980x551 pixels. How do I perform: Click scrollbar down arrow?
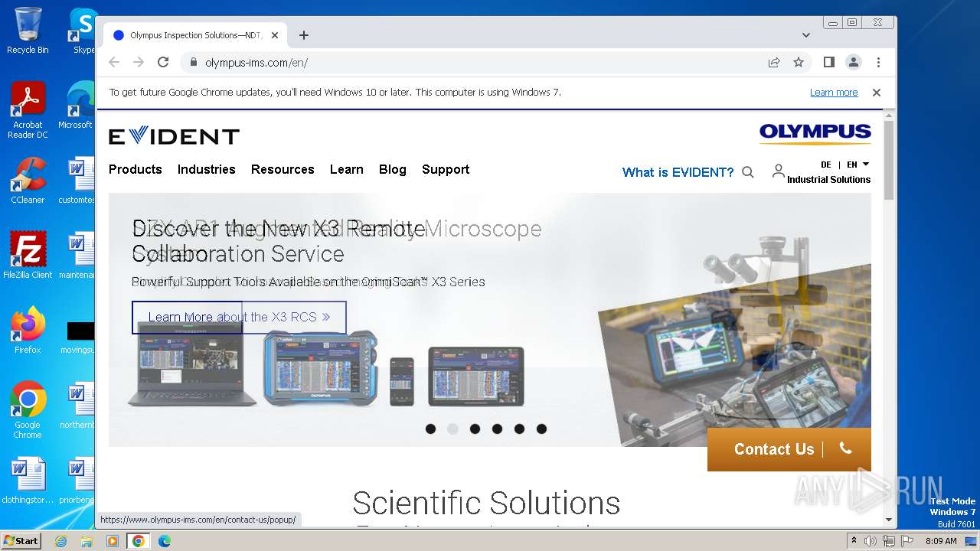pos(889,520)
